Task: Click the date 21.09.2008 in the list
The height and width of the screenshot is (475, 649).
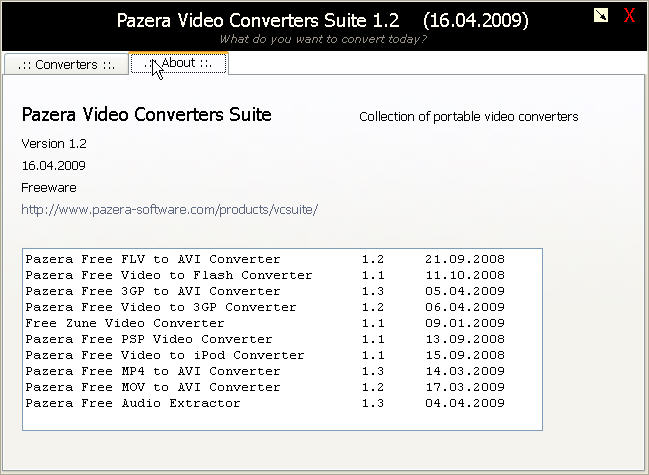Action: pos(465,259)
